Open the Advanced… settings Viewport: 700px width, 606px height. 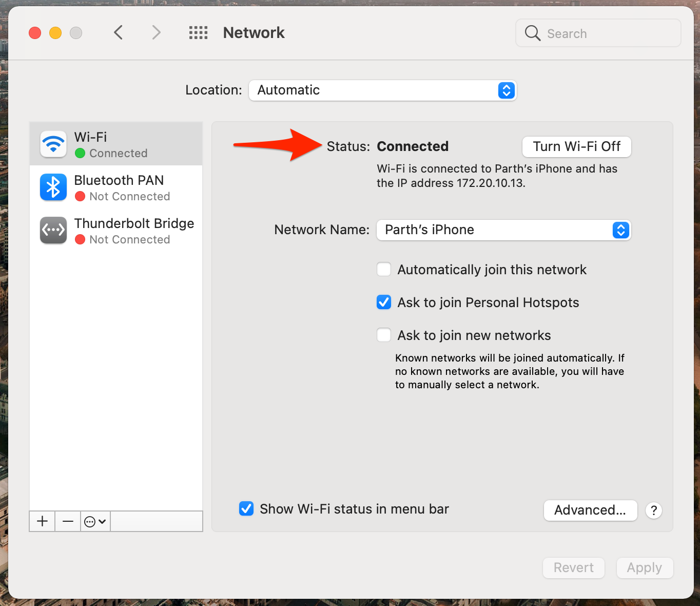[590, 510]
